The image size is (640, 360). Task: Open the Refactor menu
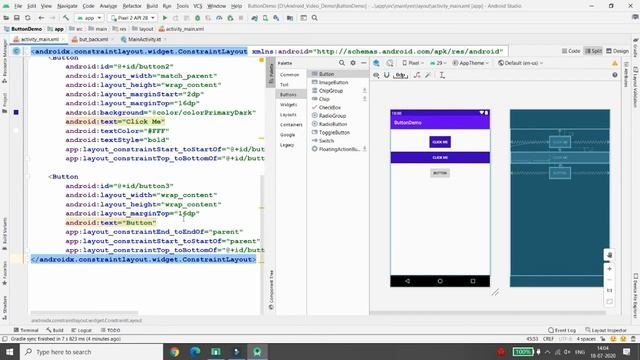click(x=132, y=6)
